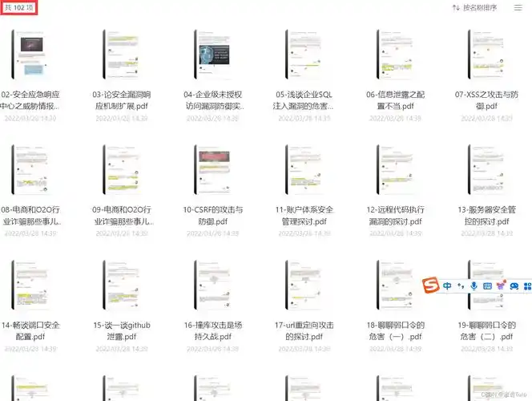This screenshot has height=401, width=532.
Task: Select file name 03-论安全漏洞响应机制扩展.pdf
Action: (x=122, y=100)
